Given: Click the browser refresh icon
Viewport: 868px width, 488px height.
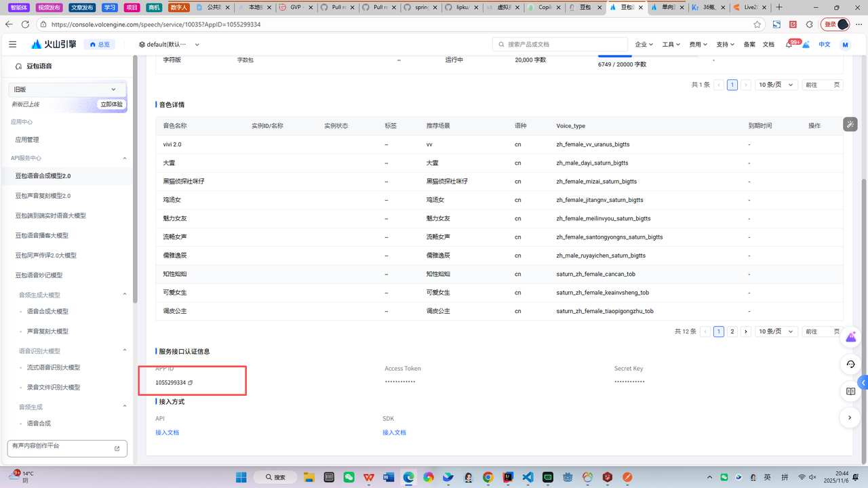Looking at the screenshot, I should click(x=25, y=24).
